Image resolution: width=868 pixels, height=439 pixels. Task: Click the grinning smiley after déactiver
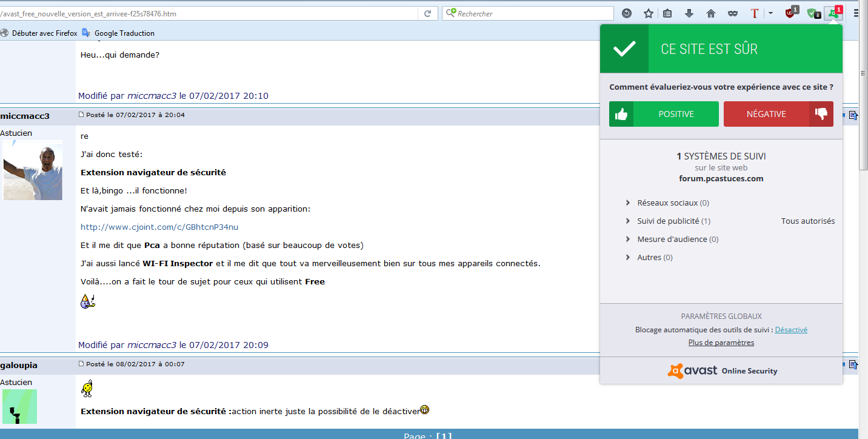(425, 411)
